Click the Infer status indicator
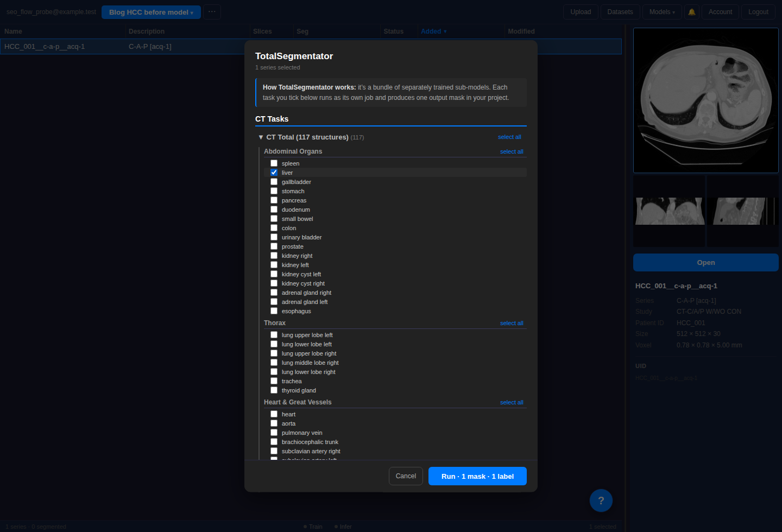Viewport: 782px width, 532px height. [x=343, y=527]
